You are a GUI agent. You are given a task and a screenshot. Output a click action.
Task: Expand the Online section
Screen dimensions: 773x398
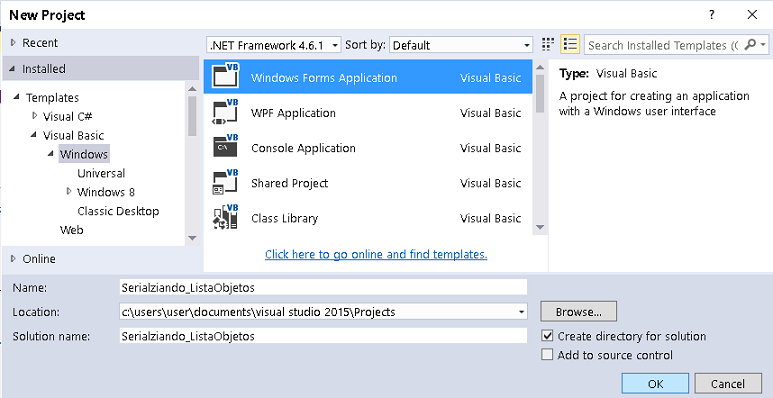pos(13,258)
